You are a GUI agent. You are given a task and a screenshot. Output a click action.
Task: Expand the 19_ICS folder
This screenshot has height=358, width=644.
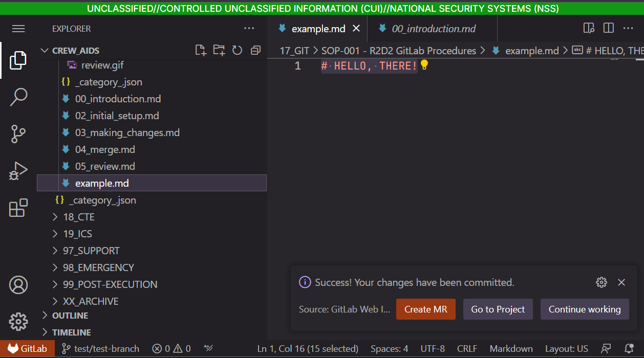(152, 234)
